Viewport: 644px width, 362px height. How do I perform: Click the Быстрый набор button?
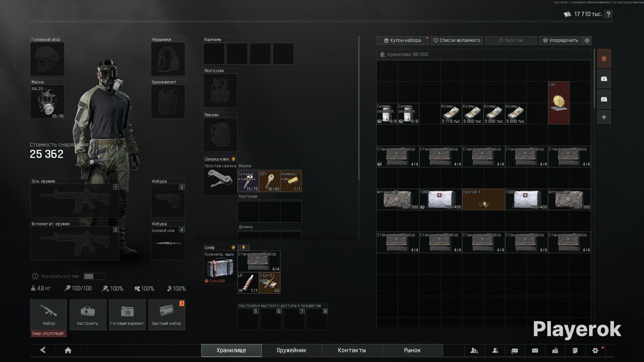point(167,315)
